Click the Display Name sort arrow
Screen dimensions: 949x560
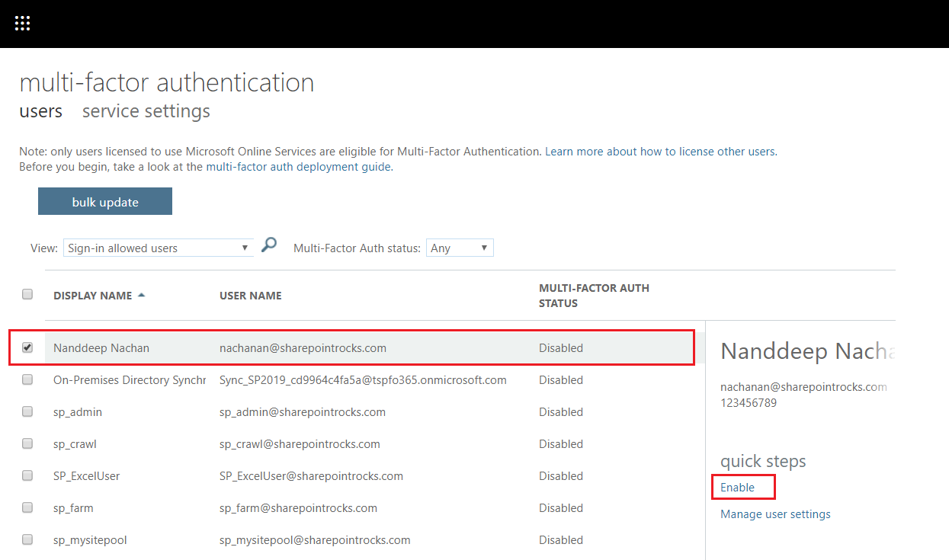point(142,296)
